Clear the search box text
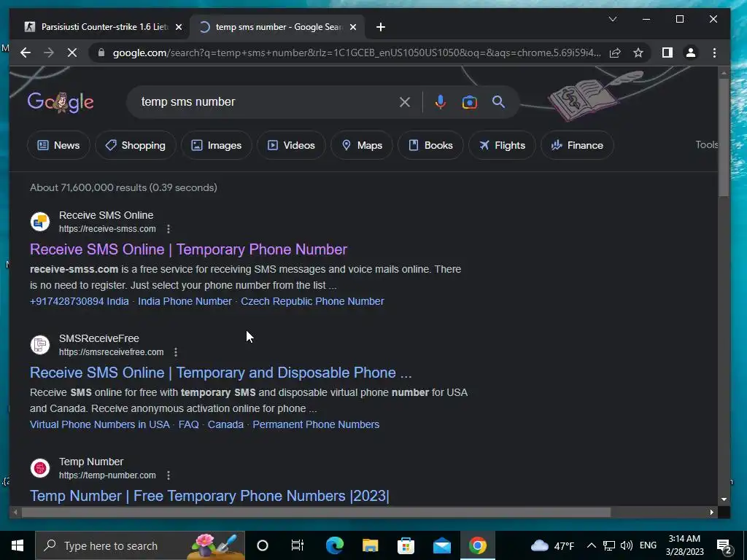Image resolution: width=747 pixels, height=560 pixels. 404,102
